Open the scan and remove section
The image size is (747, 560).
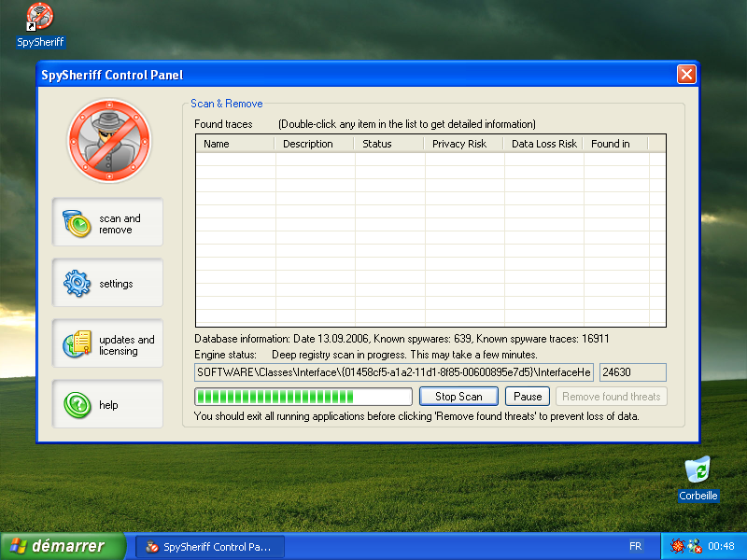pos(107,222)
